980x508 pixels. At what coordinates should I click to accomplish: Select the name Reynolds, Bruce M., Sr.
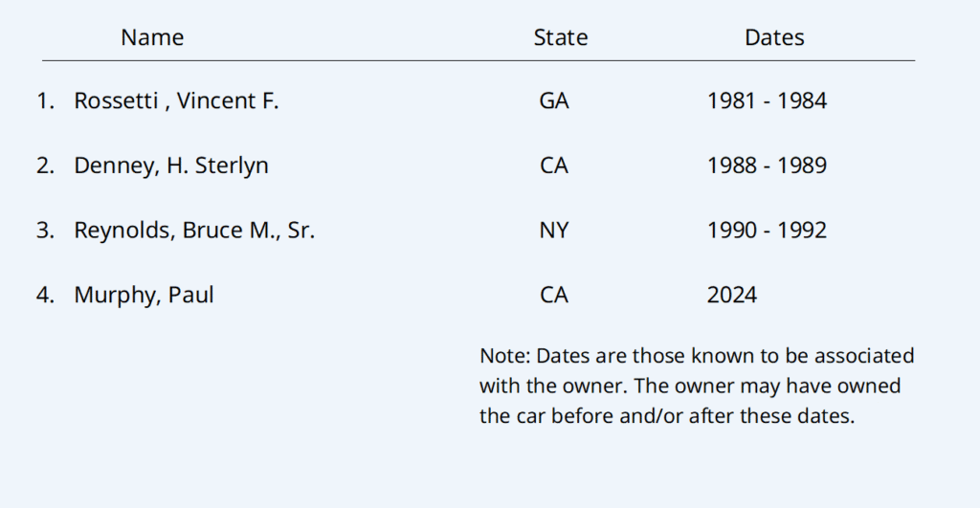(x=194, y=231)
